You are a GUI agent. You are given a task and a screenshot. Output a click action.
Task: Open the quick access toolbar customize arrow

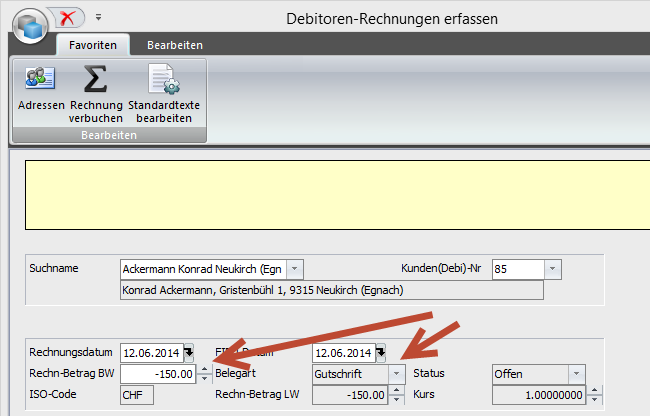99,18
